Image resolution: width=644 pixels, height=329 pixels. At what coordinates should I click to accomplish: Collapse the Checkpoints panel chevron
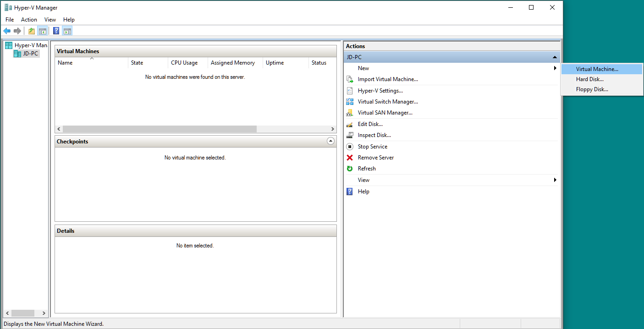330,141
